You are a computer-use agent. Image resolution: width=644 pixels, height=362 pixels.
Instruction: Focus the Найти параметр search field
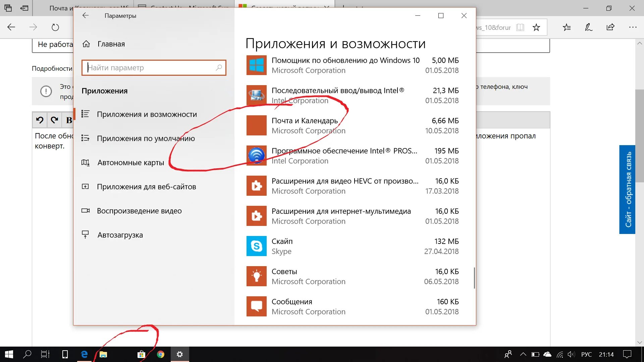[x=154, y=68]
